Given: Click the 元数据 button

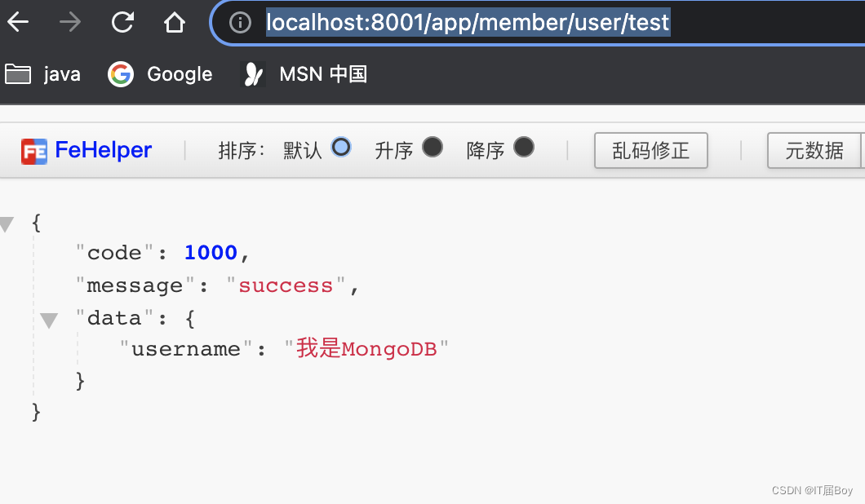Looking at the screenshot, I should [815, 150].
